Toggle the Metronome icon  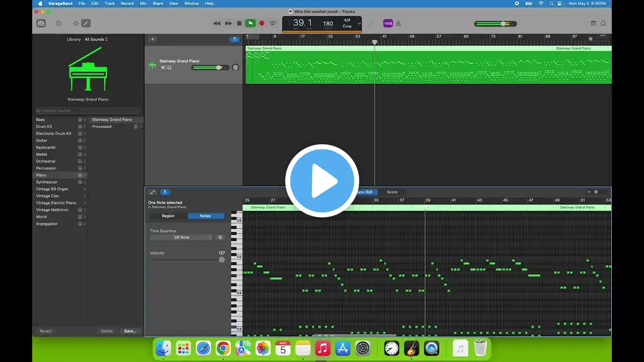(x=398, y=23)
